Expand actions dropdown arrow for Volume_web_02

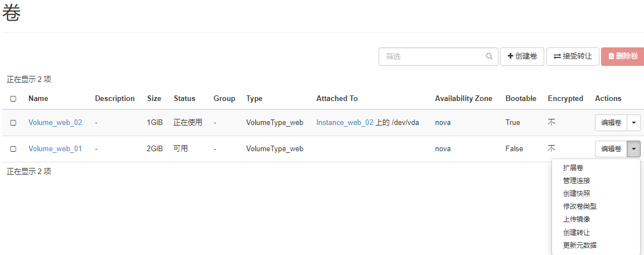634,123
